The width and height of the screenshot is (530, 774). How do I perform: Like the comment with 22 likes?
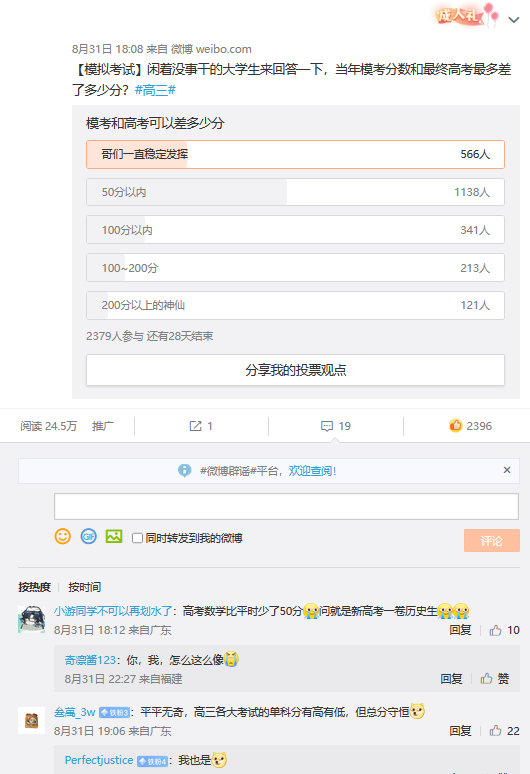click(x=495, y=731)
